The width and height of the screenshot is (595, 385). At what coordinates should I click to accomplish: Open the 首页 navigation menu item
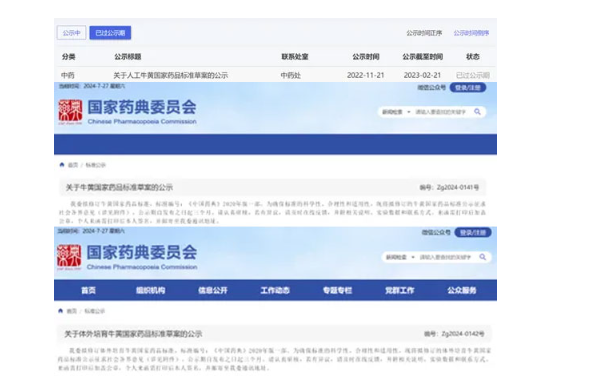tap(88, 291)
